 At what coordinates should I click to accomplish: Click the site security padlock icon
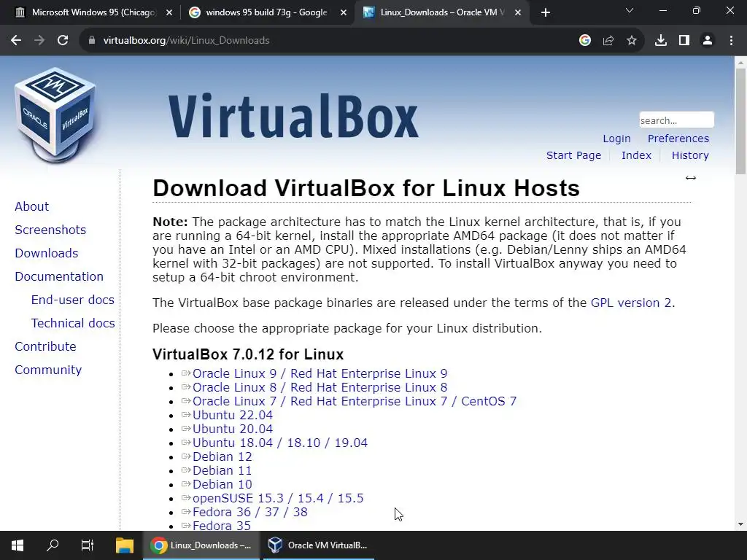pyautogui.click(x=92, y=41)
